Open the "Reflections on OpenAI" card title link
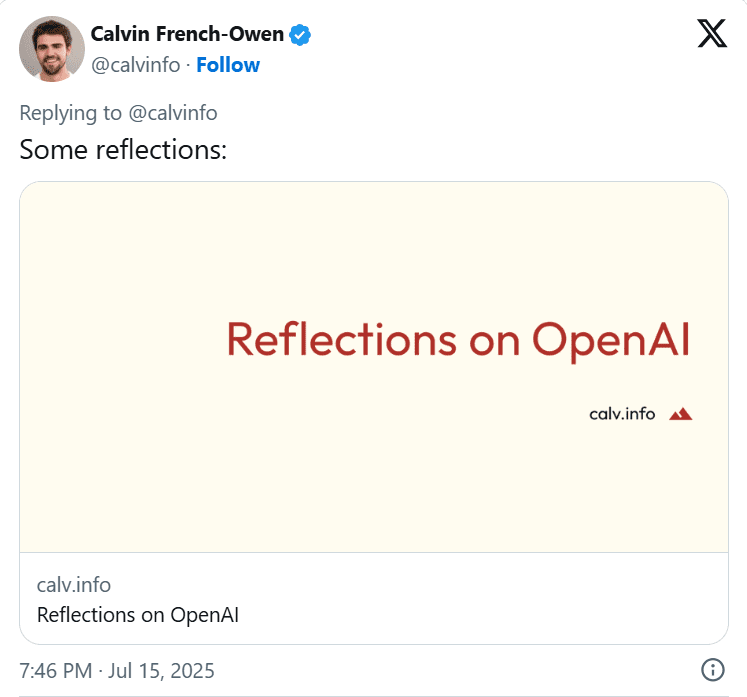The image size is (747, 697). coord(138,614)
